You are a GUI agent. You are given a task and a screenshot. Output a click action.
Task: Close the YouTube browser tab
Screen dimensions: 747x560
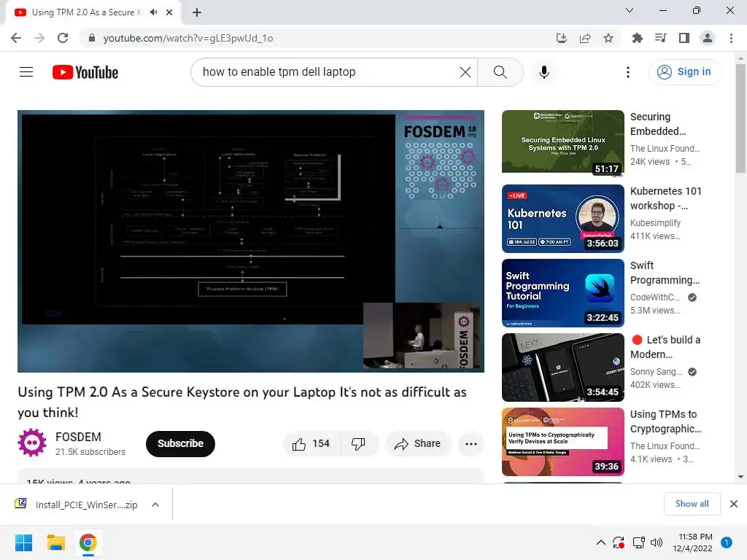coord(169,12)
